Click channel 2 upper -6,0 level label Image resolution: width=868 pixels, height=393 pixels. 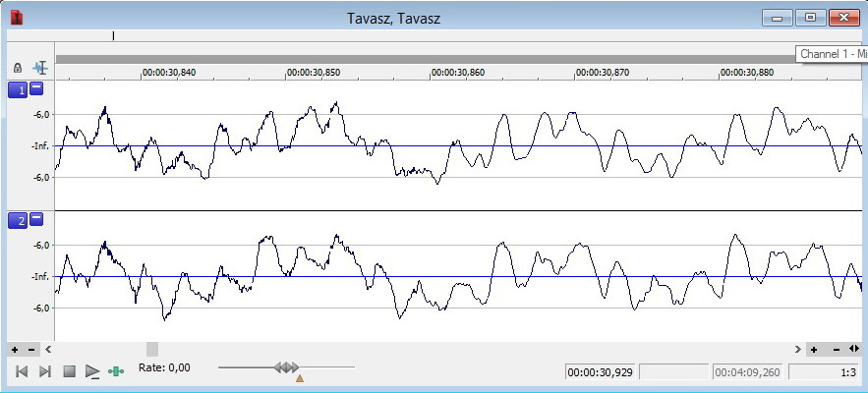[x=41, y=246]
